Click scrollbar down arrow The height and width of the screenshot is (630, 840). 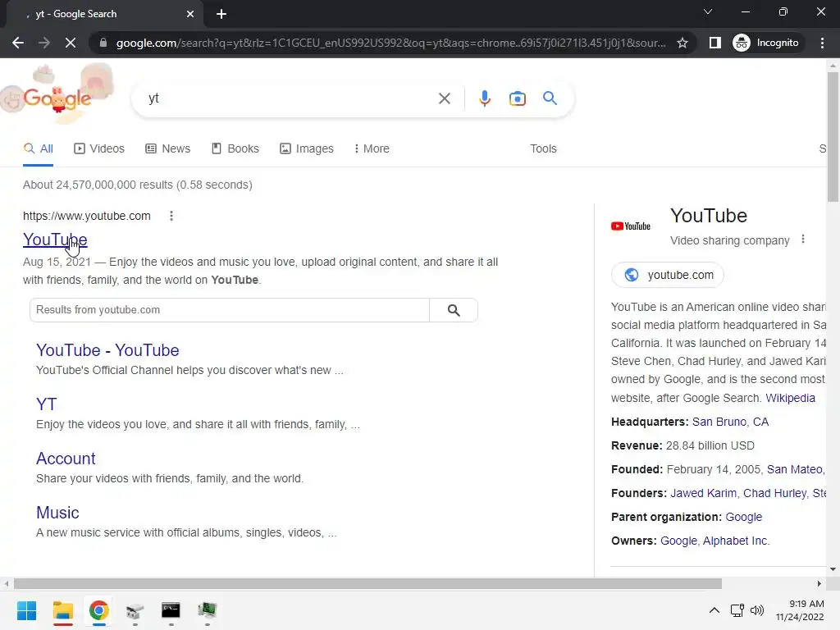pyautogui.click(x=833, y=569)
